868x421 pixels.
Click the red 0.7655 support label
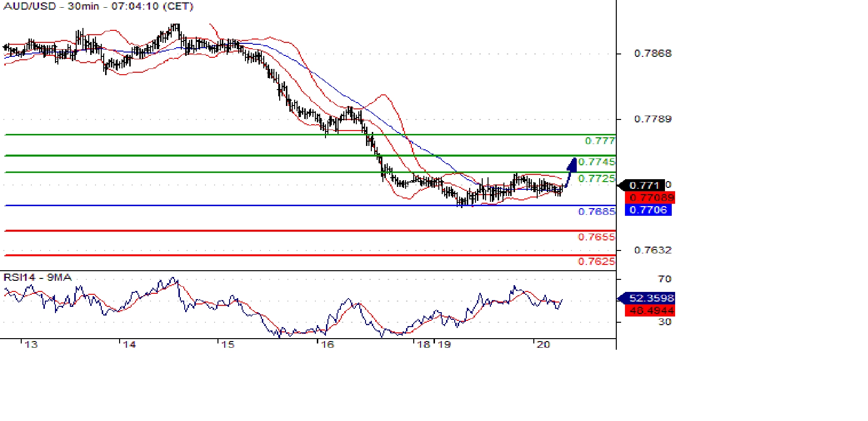point(597,237)
